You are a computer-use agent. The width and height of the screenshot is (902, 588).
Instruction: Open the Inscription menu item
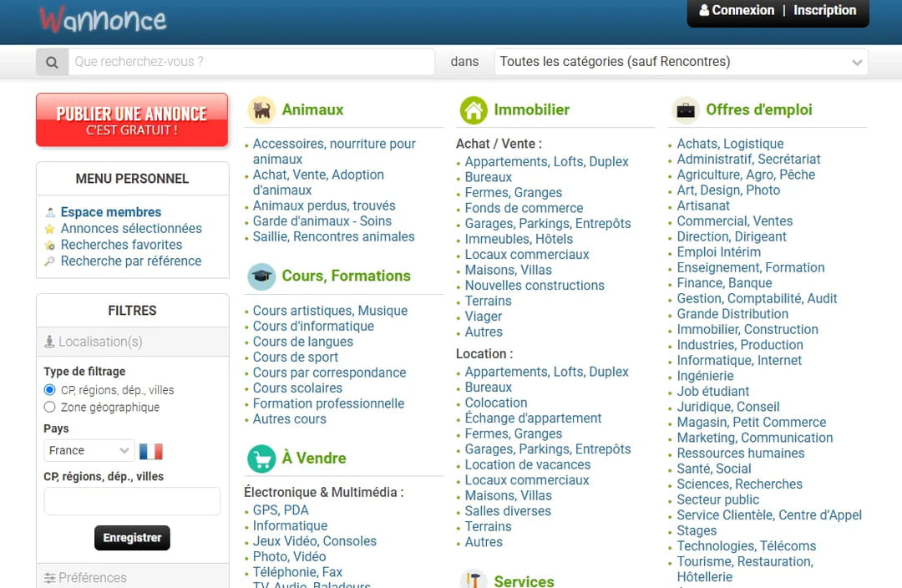824,11
